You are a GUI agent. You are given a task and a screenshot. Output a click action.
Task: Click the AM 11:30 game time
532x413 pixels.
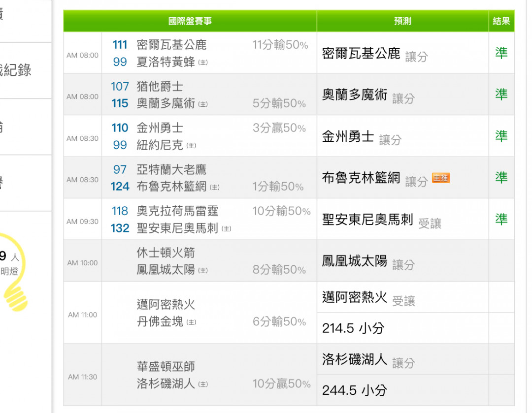click(x=82, y=377)
